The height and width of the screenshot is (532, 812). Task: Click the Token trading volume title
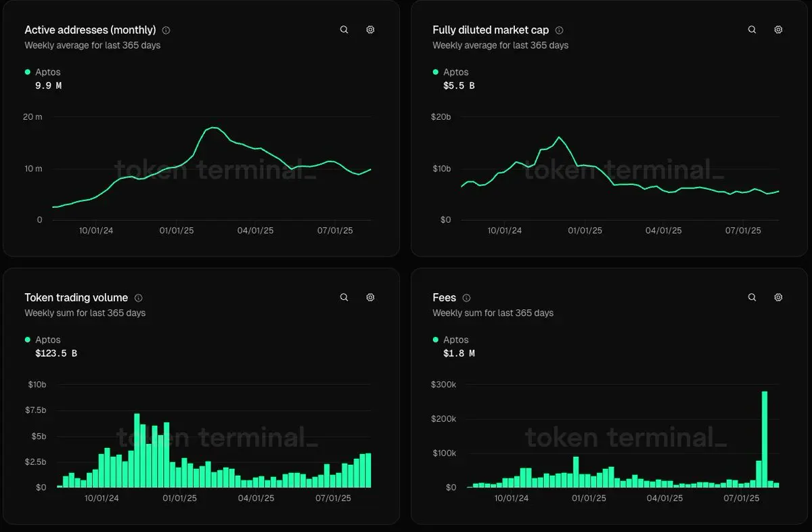[76, 297]
